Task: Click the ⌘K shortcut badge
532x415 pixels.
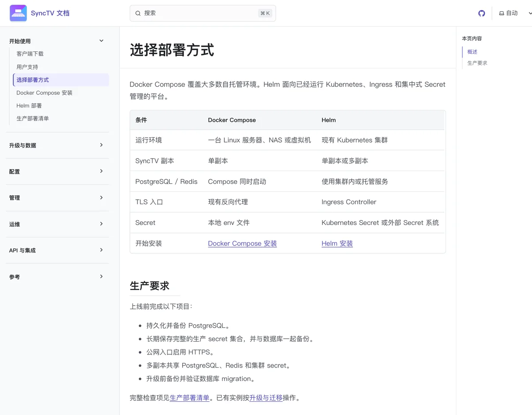Action: 265,13
